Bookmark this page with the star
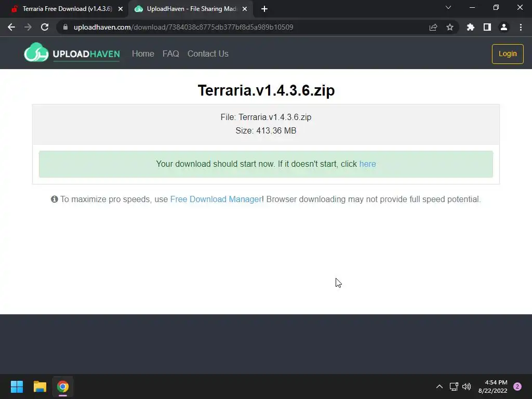The image size is (532, 399). [x=449, y=27]
